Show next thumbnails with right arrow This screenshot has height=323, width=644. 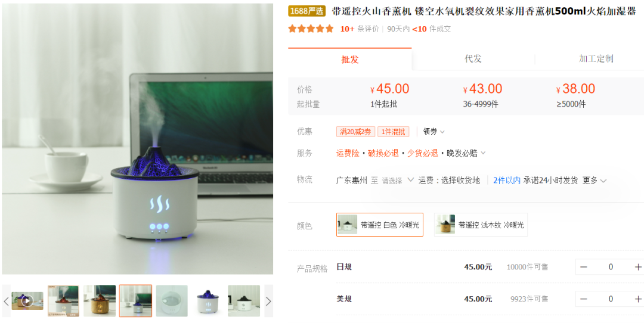point(268,301)
